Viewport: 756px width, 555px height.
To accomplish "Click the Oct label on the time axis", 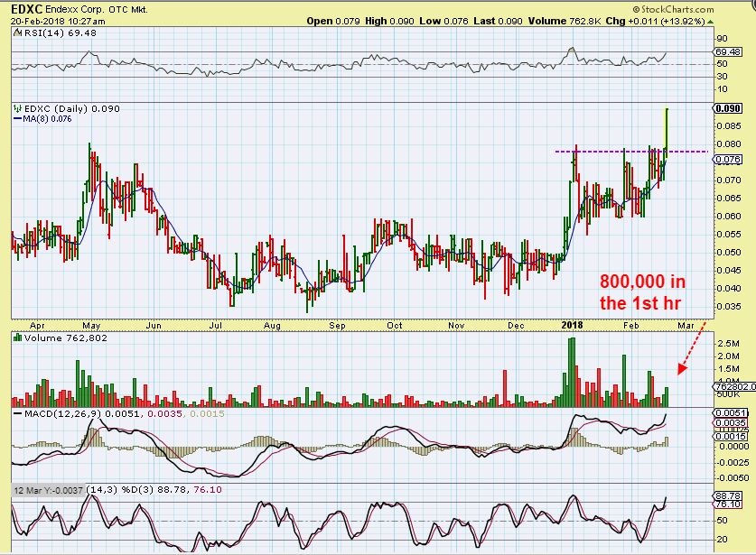I will coord(395,323).
